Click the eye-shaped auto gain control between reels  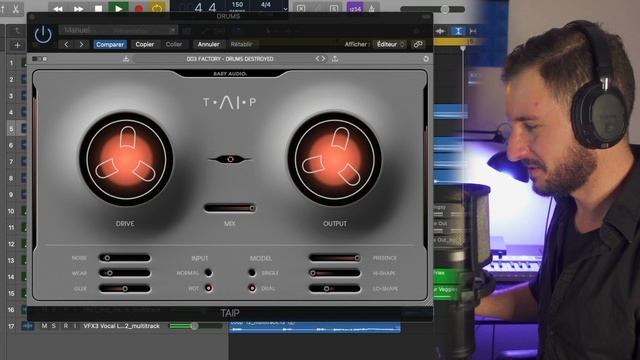point(230,159)
